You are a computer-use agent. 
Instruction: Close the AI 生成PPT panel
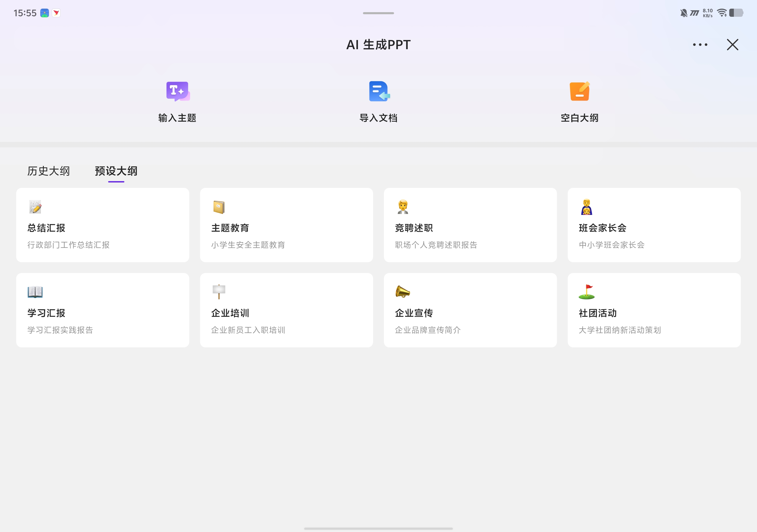[732, 45]
